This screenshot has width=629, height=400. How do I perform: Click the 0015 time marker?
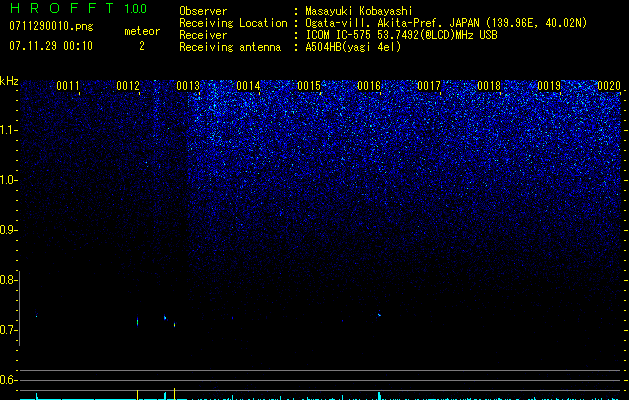tap(309, 86)
